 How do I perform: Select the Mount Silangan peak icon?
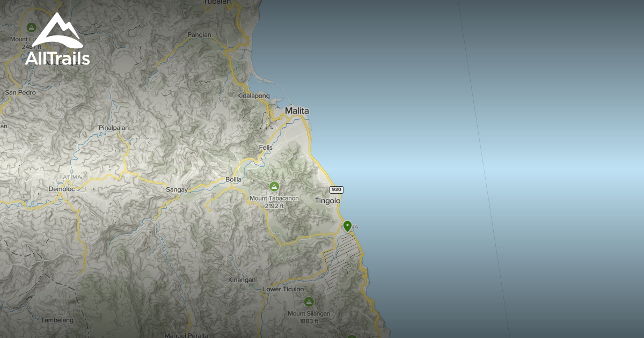coord(309,302)
